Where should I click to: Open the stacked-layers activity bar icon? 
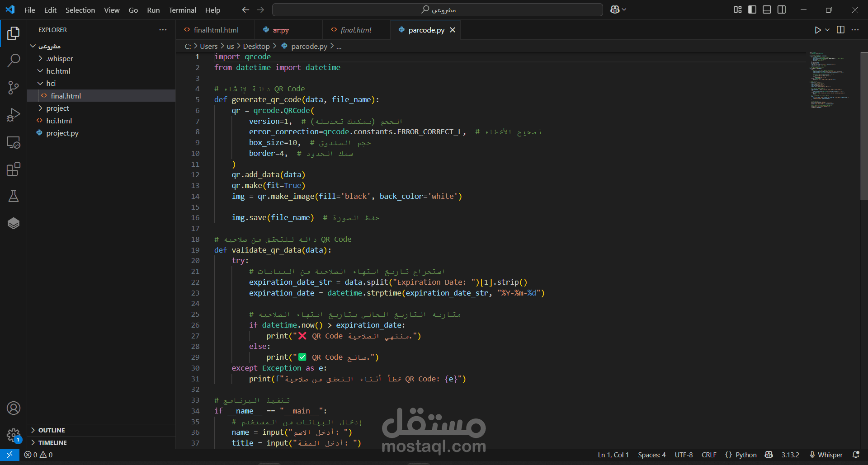coord(14,223)
